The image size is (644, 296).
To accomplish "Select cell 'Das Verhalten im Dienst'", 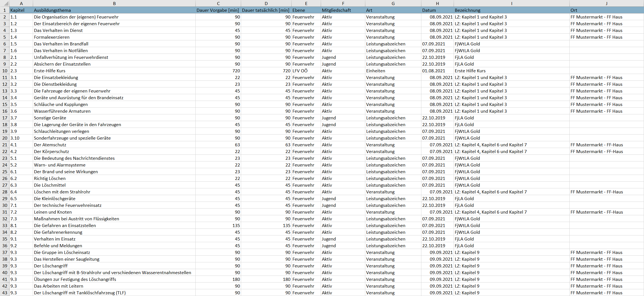I will [x=114, y=30].
